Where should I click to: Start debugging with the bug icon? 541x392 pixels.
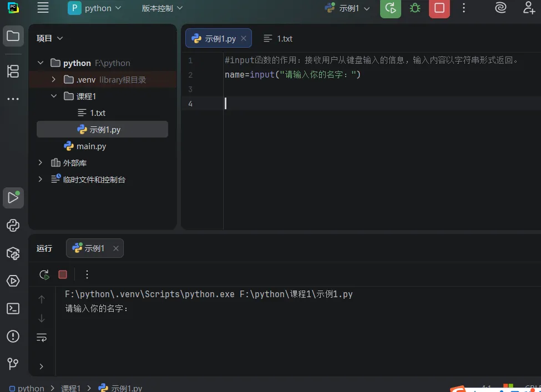[x=414, y=8]
